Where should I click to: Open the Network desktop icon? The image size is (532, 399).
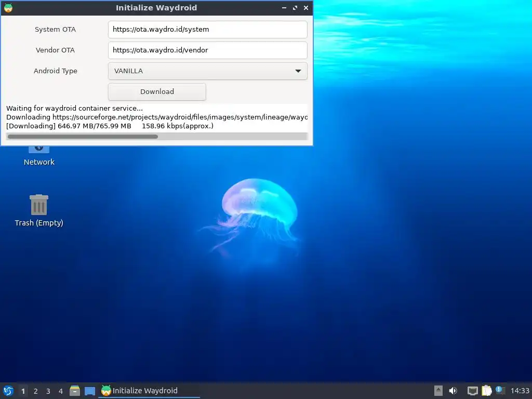pyautogui.click(x=38, y=156)
